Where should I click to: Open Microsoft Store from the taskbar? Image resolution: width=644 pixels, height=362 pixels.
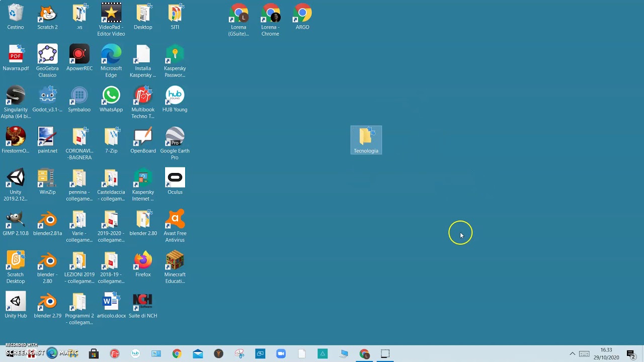(94, 354)
